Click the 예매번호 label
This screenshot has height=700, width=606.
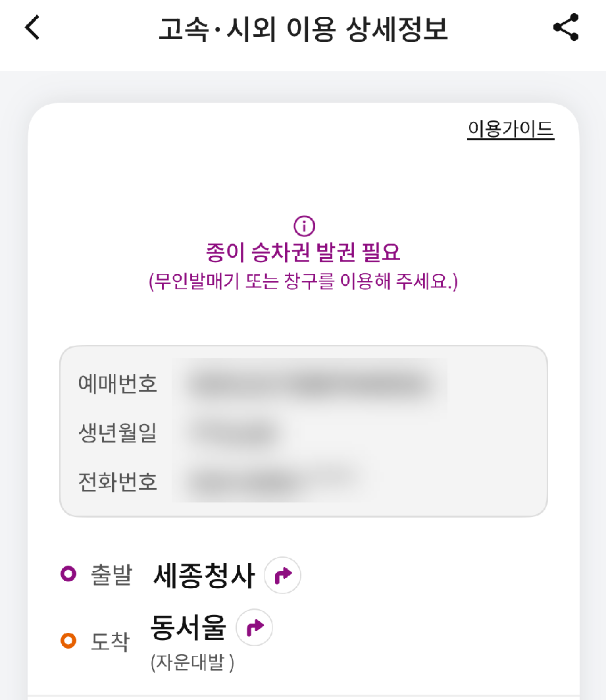coord(118,384)
